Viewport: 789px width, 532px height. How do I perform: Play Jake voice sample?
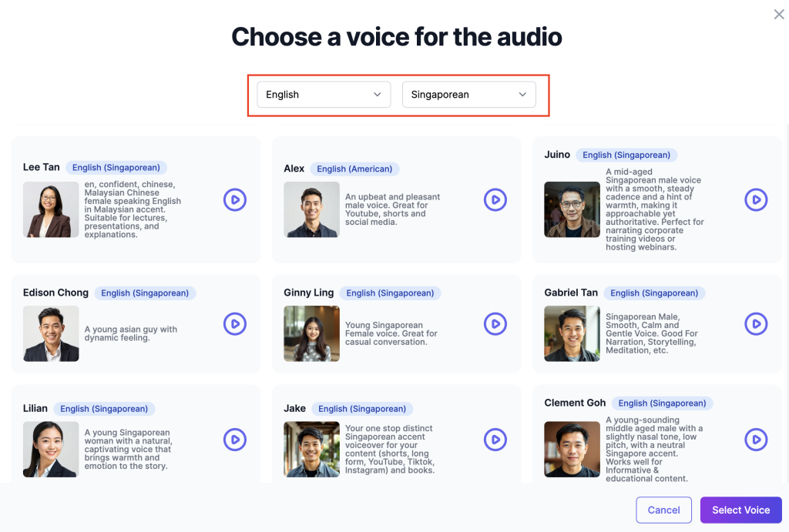495,440
